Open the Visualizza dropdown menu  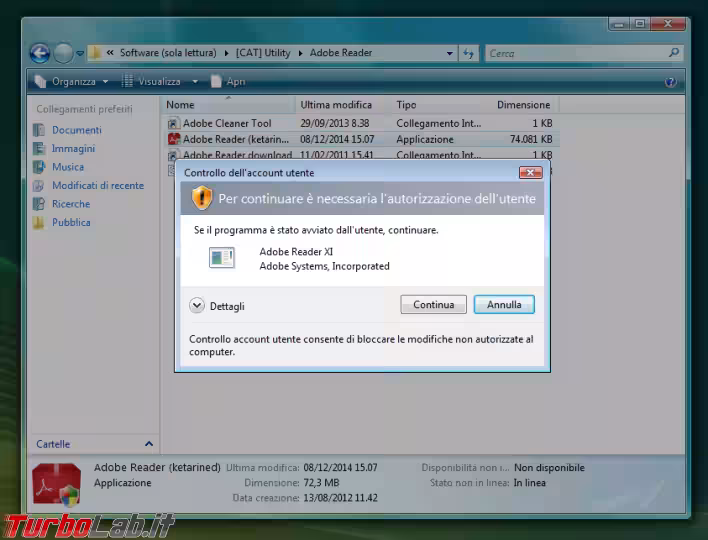(159, 81)
